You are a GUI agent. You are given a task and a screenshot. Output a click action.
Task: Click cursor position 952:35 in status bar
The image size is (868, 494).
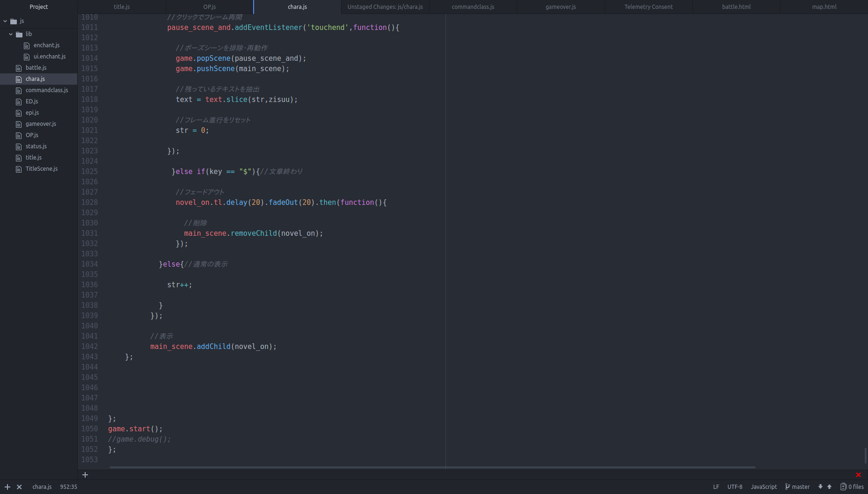68,487
